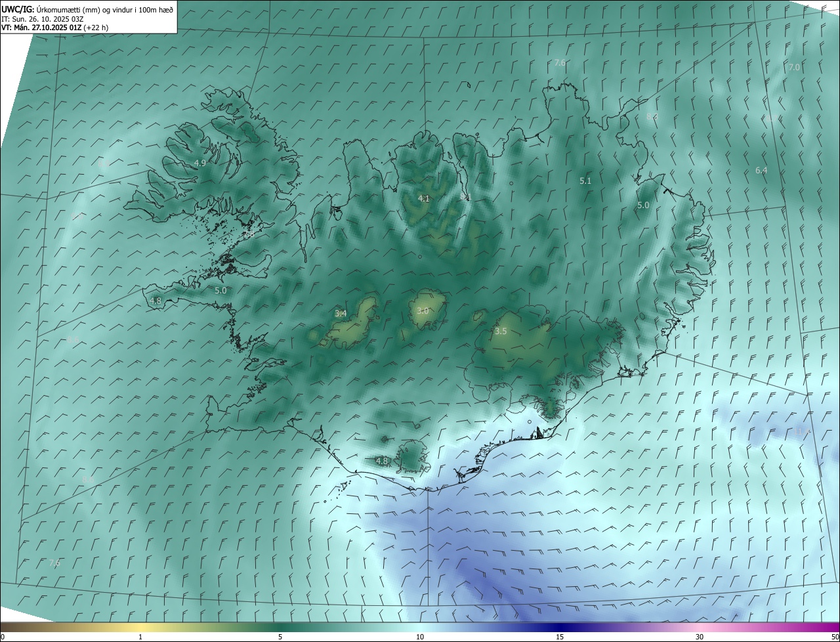Click the 4.8 value near the south coast glacier

(x=382, y=461)
